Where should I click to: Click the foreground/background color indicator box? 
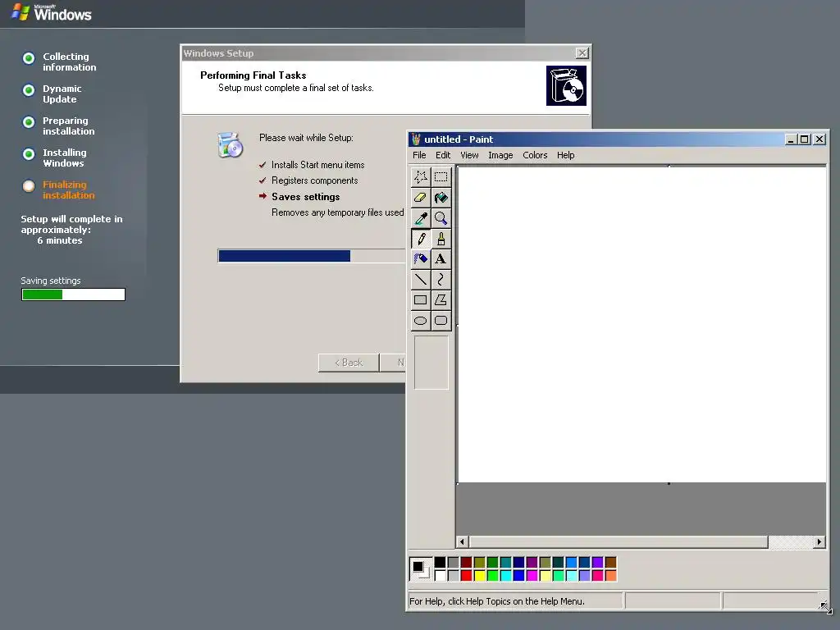pos(421,569)
